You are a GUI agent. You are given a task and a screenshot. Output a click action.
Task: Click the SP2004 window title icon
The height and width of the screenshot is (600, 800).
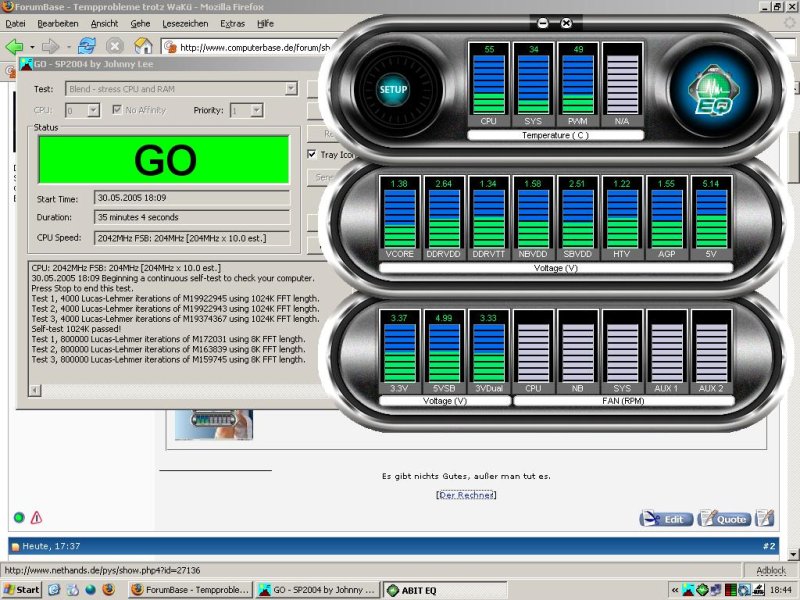26,64
